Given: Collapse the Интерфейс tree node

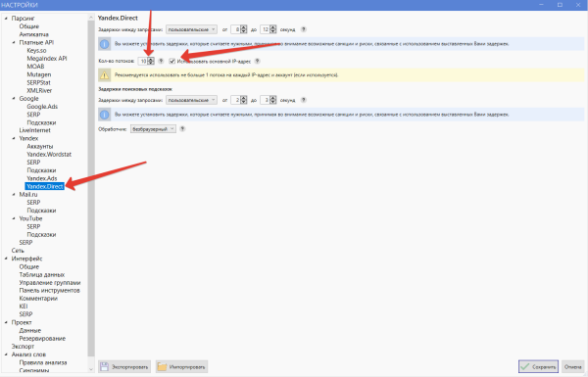Looking at the screenshot, I should [6, 259].
